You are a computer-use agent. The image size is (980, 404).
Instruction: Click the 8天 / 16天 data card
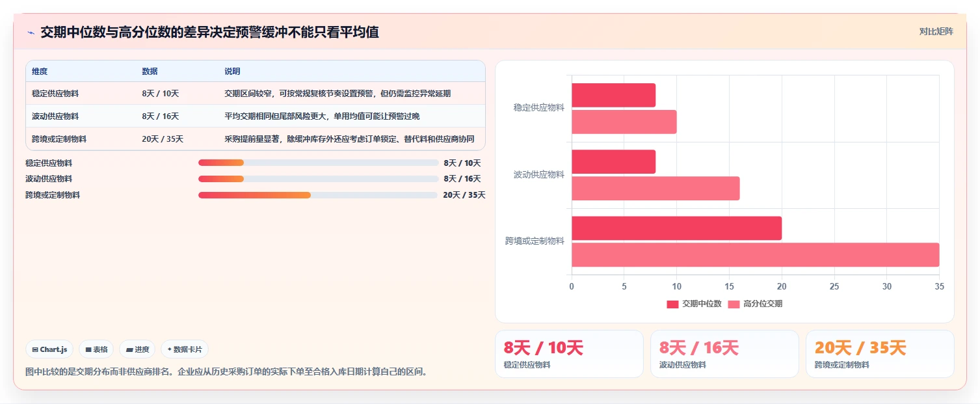pyautogui.click(x=724, y=354)
